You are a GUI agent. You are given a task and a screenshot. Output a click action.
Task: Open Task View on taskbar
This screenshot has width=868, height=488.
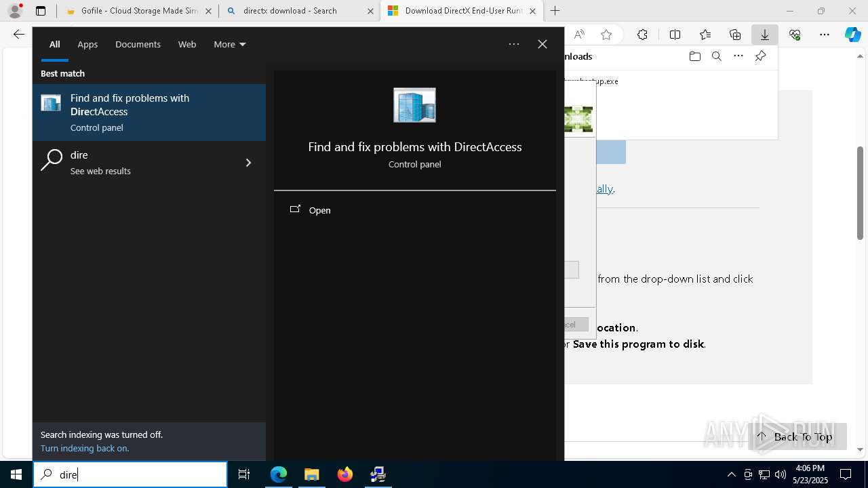[244, 474]
